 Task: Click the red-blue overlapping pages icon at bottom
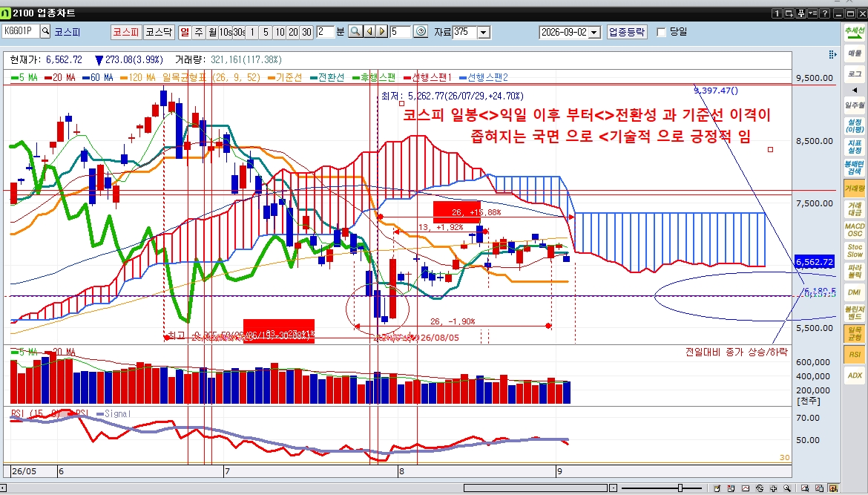click(731, 488)
